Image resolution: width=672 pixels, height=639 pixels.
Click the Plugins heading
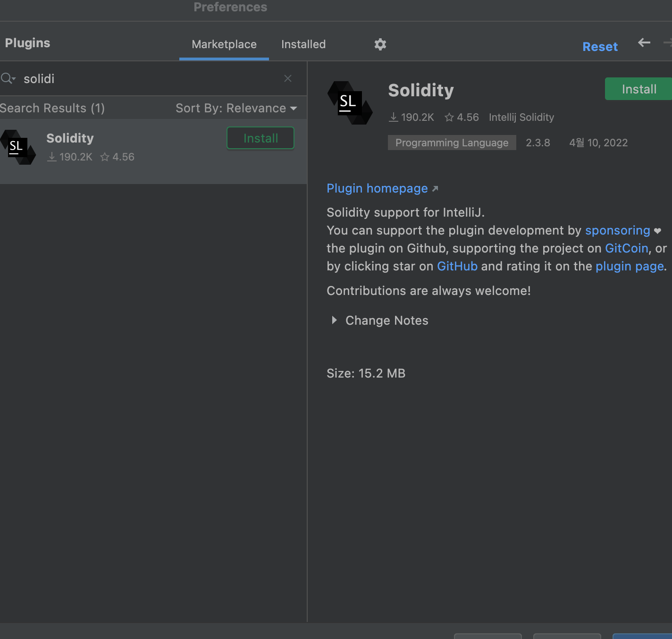click(x=27, y=43)
